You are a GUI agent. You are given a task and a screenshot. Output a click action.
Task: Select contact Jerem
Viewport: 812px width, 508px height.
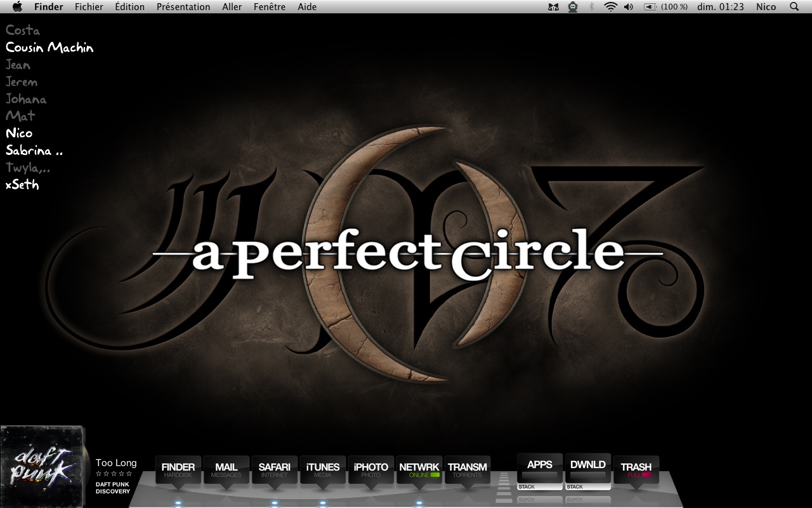22,81
